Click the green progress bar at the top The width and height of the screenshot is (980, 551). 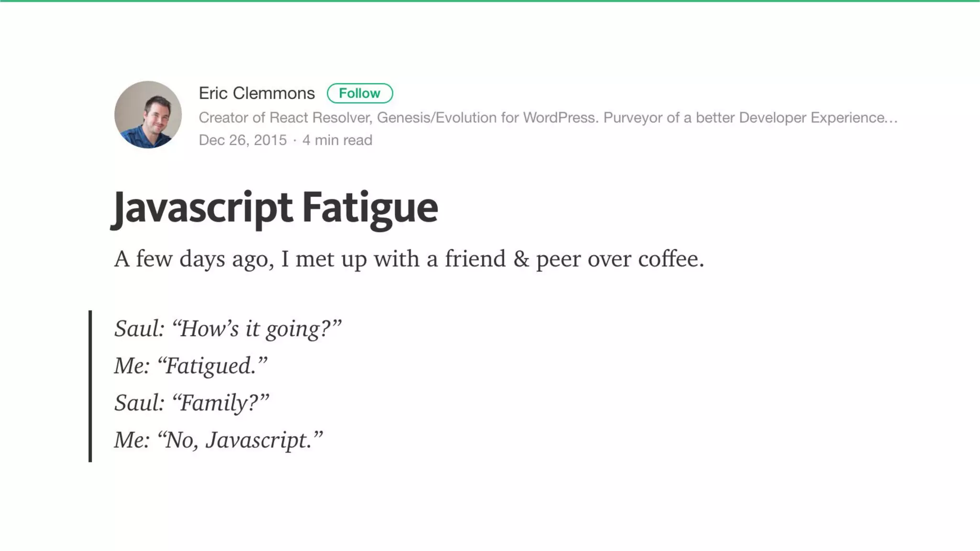(x=490, y=1)
